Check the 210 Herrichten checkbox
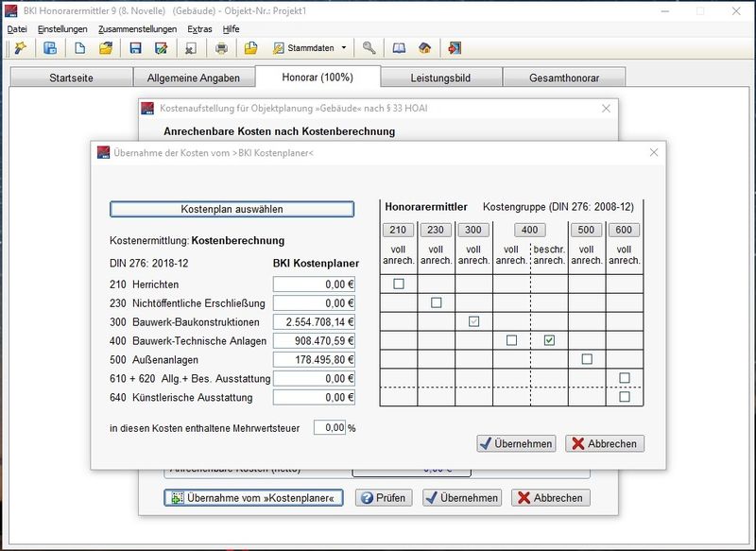The height and width of the screenshot is (551, 756). coord(399,284)
